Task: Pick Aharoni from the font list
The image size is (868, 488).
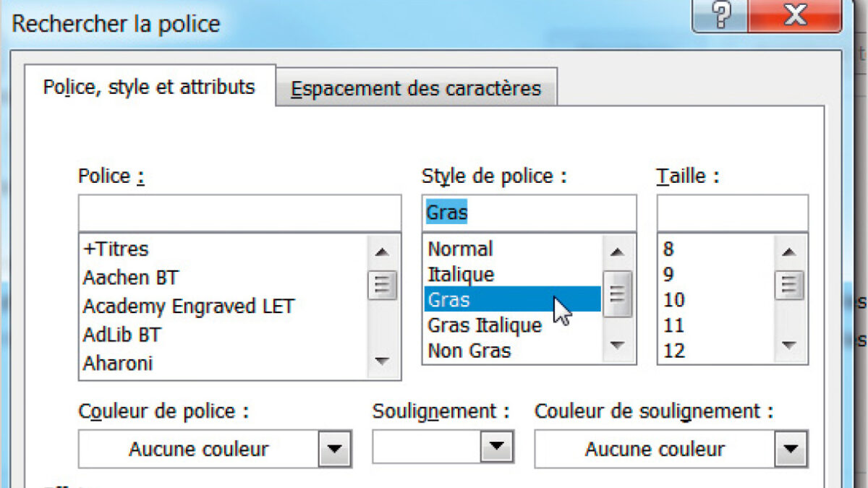Action: coord(118,363)
